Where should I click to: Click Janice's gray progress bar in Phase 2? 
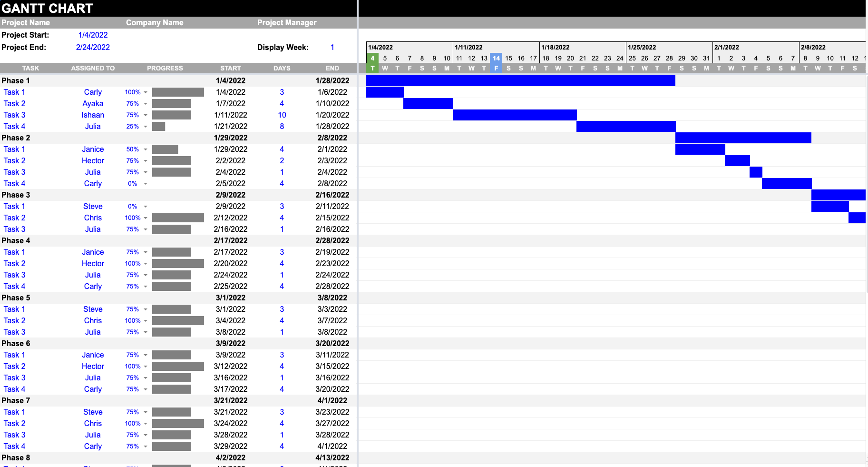pyautogui.click(x=165, y=149)
